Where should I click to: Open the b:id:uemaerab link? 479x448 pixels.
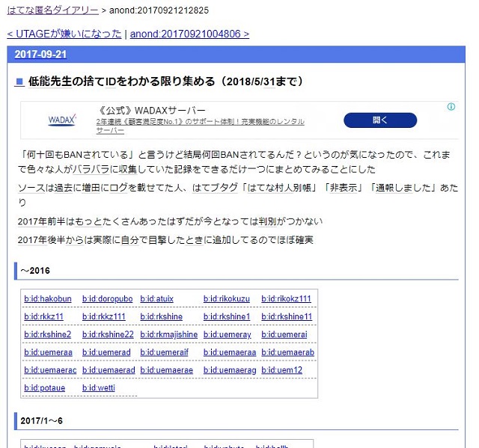[287, 352]
